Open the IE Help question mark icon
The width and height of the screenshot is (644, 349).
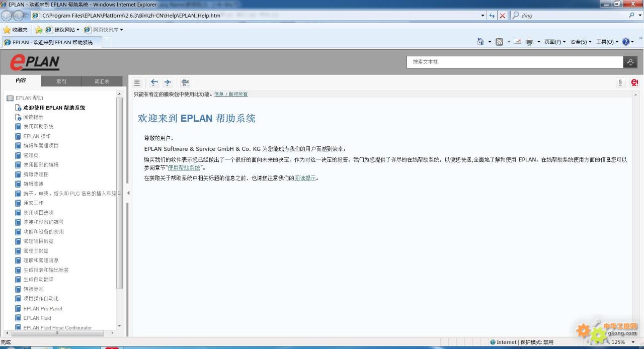pyautogui.click(x=626, y=42)
